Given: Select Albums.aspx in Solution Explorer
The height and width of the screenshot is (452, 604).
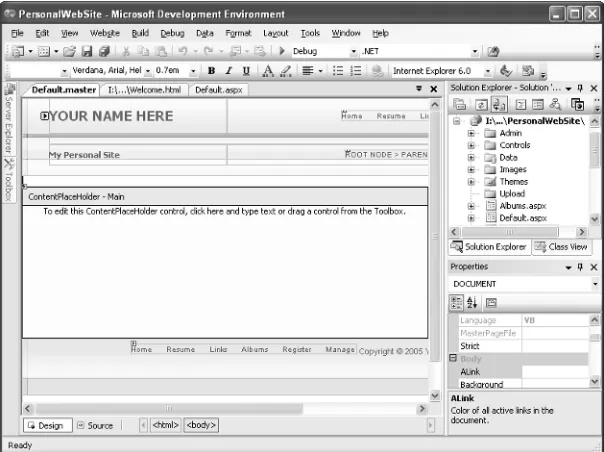Looking at the screenshot, I should click(522, 206).
